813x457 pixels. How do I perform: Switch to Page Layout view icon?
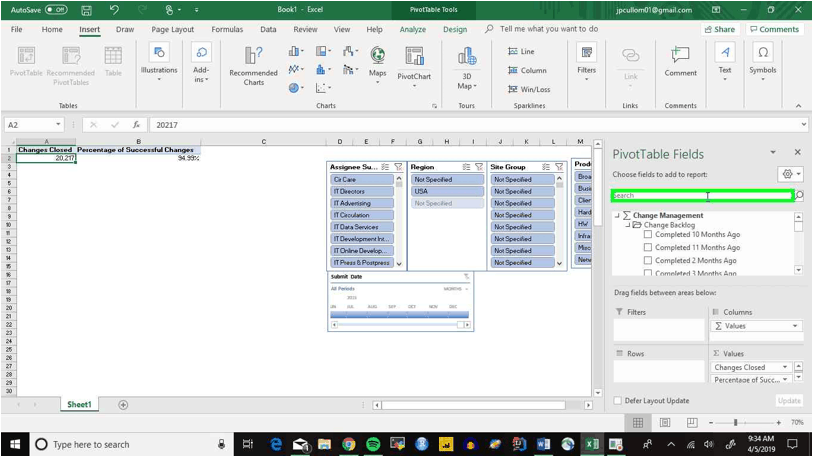coord(665,423)
